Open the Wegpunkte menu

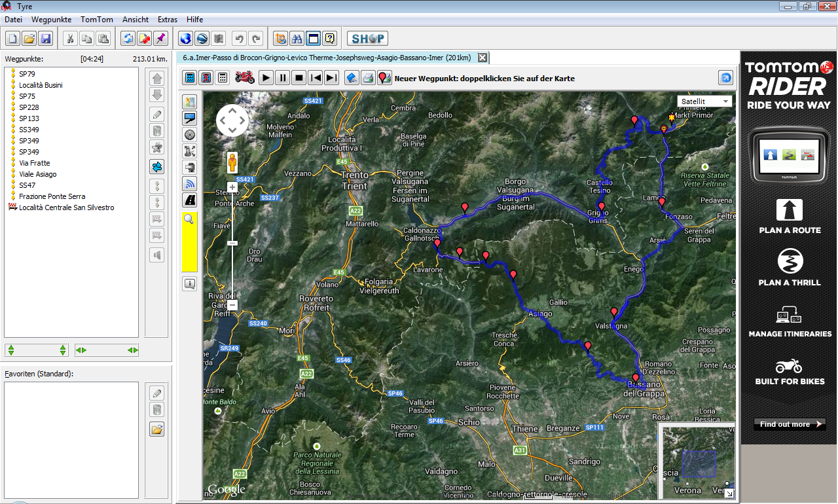51,20
